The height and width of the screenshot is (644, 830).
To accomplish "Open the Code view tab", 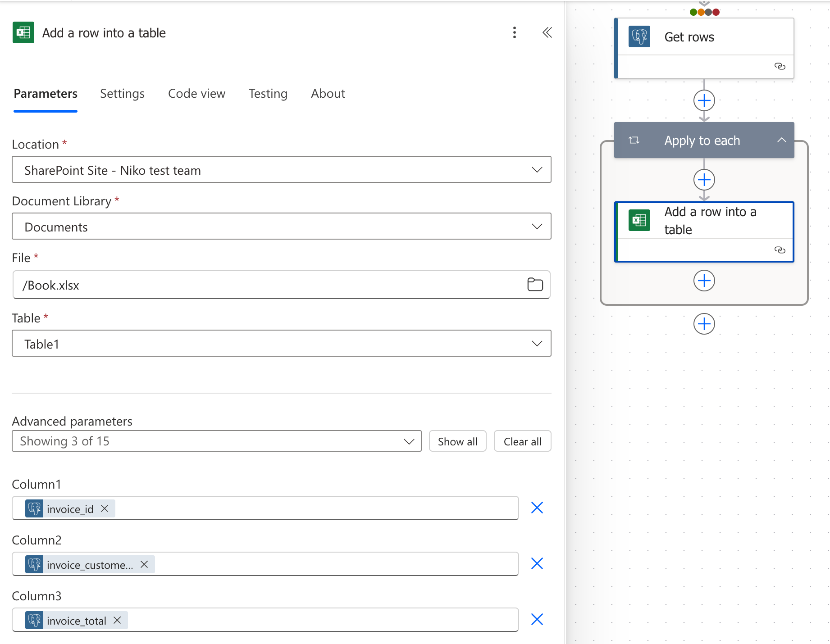I will point(196,94).
